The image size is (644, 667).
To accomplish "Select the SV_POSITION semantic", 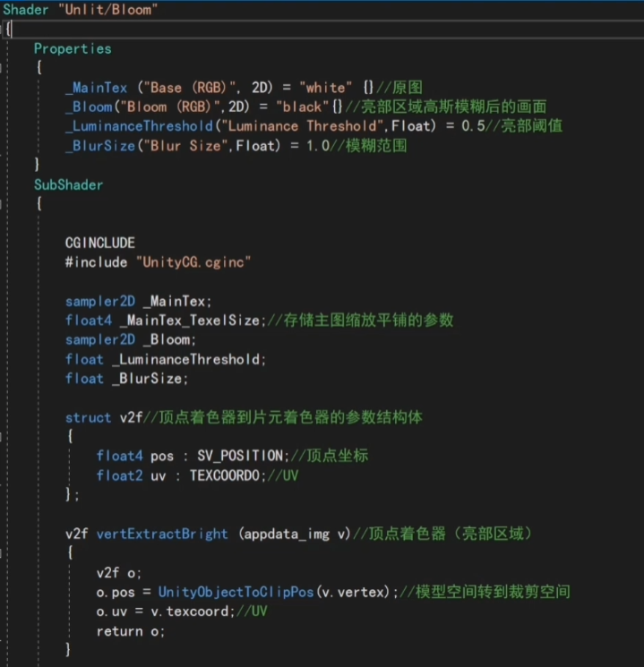I will [240, 457].
